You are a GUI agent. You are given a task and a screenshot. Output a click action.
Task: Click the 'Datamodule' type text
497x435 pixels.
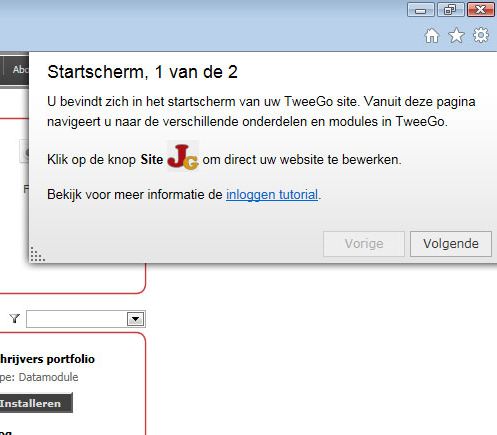pyautogui.click(x=48, y=377)
